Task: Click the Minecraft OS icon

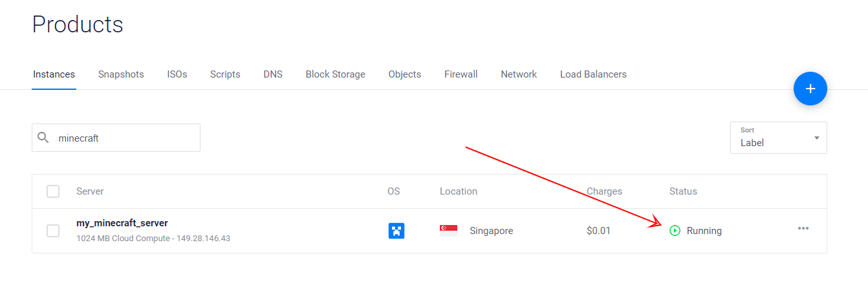Action: click(x=396, y=231)
